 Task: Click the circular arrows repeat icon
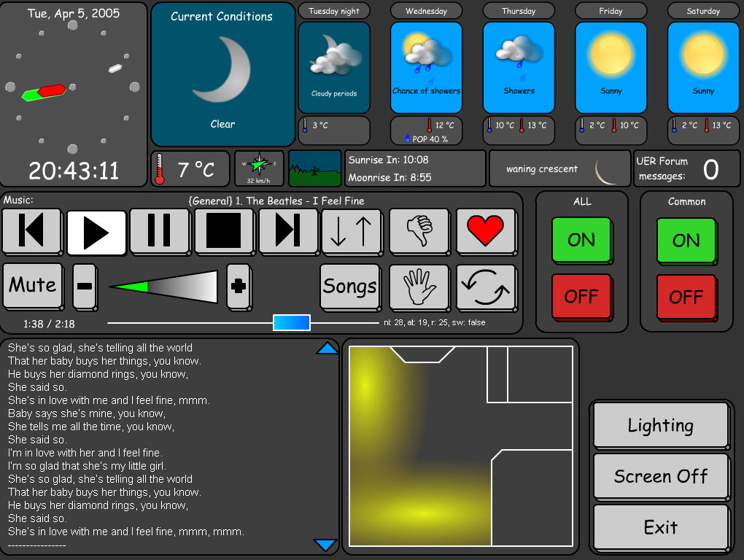tap(485, 287)
